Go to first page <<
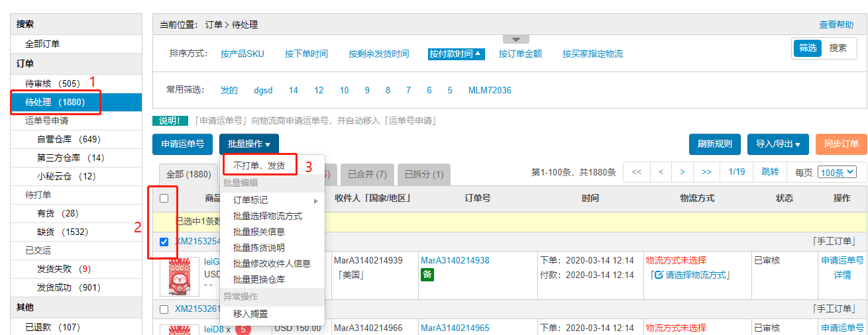Viewport: 868px width, 335px height. pyautogui.click(x=637, y=172)
